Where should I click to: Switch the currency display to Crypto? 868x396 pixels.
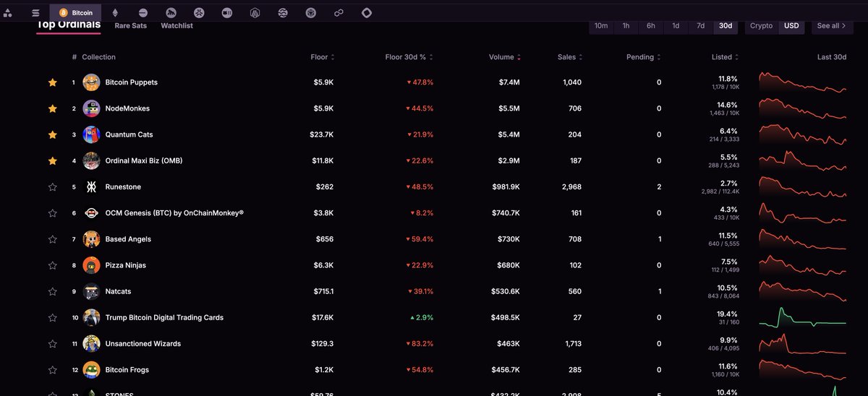(761, 26)
